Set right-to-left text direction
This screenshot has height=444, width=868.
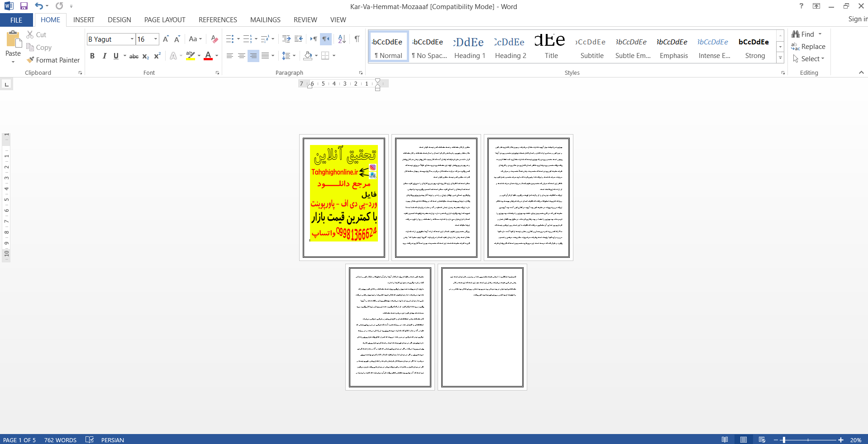(326, 39)
